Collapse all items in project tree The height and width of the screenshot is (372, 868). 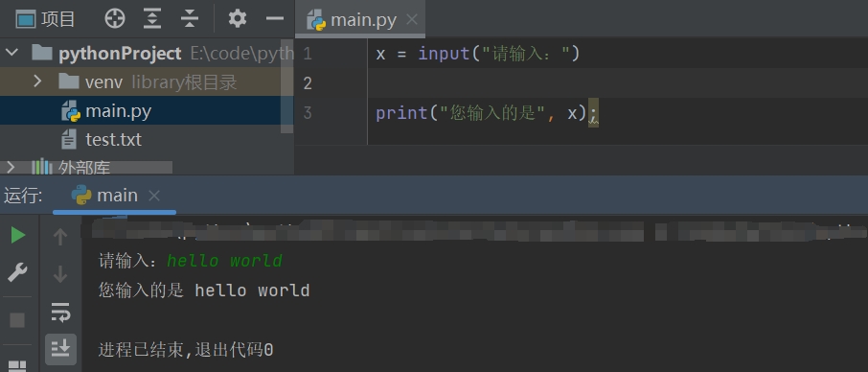[x=190, y=19]
